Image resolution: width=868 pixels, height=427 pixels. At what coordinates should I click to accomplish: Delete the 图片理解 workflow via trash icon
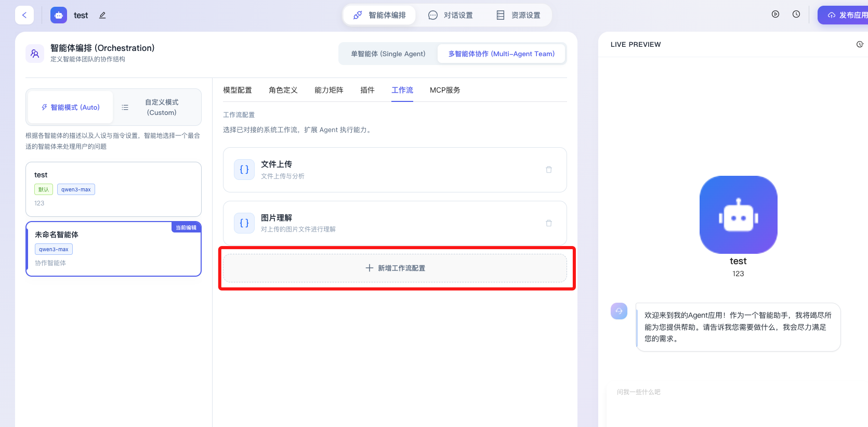(x=548, y=223)
